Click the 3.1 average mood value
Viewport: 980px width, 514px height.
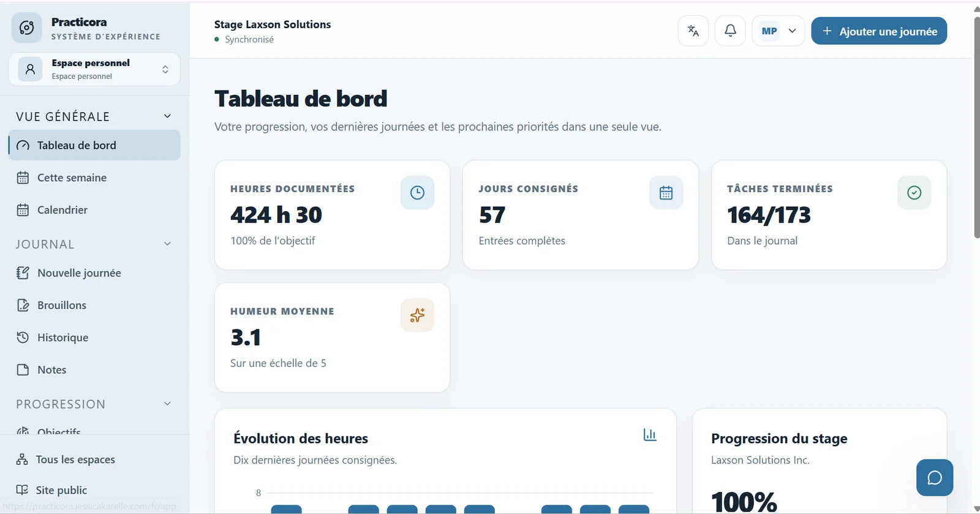[246, 337]
